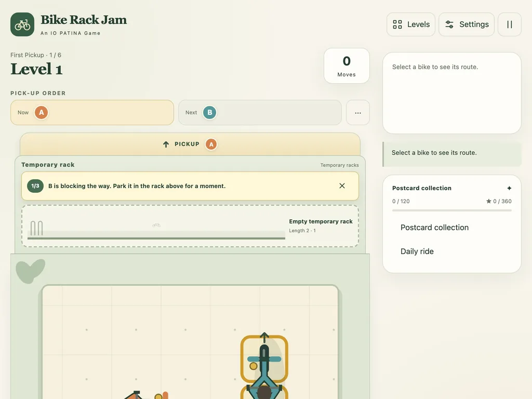Click the 1/3 tutorial step badge
The width and height of the screenshot is (532, 399).
coord(35,186)
